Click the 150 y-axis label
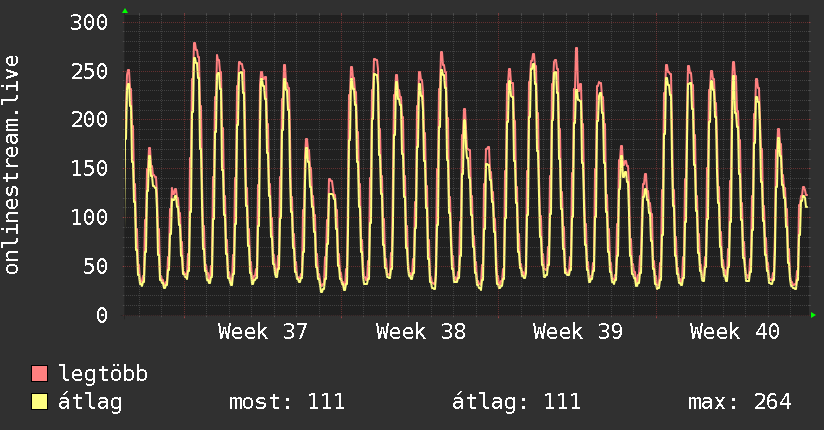Screen dimensions: 824x430 pyautogui.click(x=89, y=169)
